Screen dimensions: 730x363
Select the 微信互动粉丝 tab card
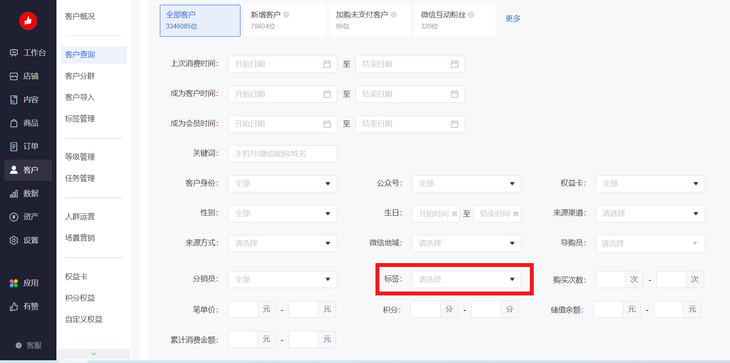click(x=455, y=20)
